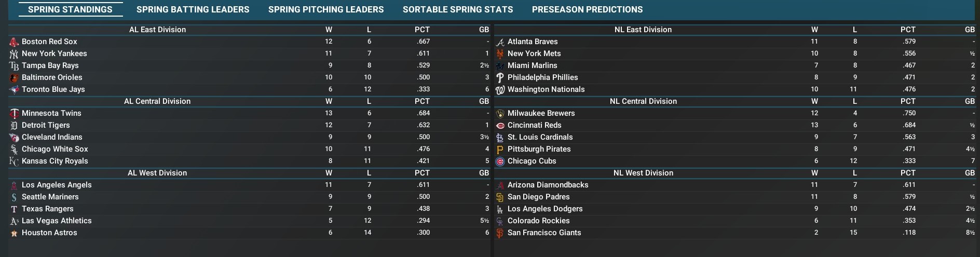
Task: Switch to Spring Batting Leaders tab
Action: [193, 9]
